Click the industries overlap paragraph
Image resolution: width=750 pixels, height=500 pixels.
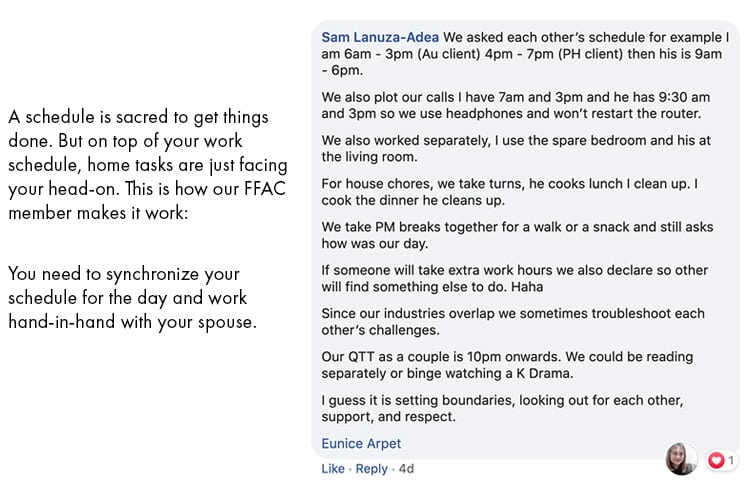click(x=513, y=322)
